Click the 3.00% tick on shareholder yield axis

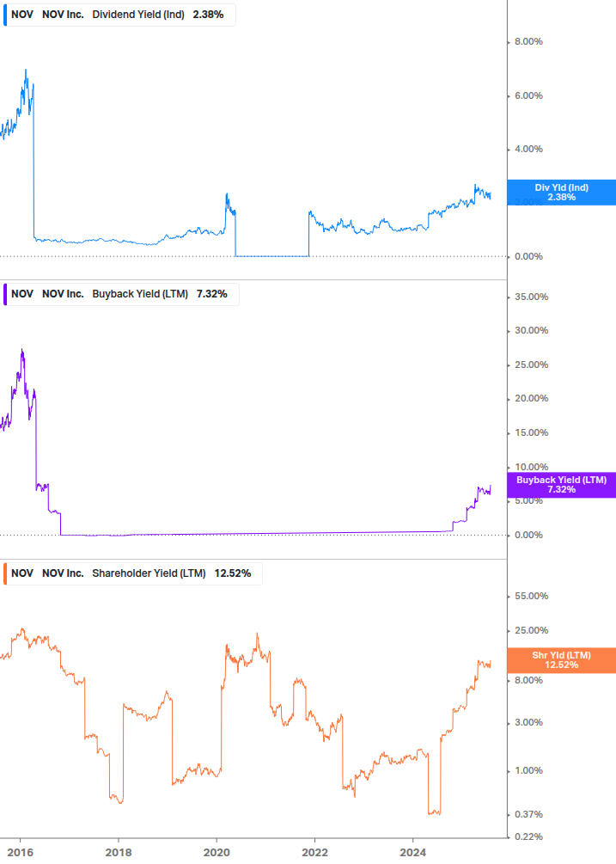[528, 722]
